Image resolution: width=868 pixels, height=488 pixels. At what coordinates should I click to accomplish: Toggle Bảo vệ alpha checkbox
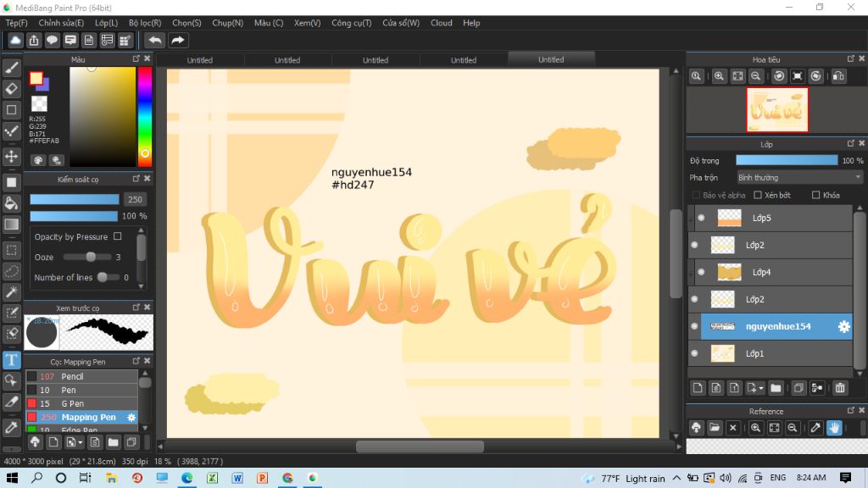point(697,196)
